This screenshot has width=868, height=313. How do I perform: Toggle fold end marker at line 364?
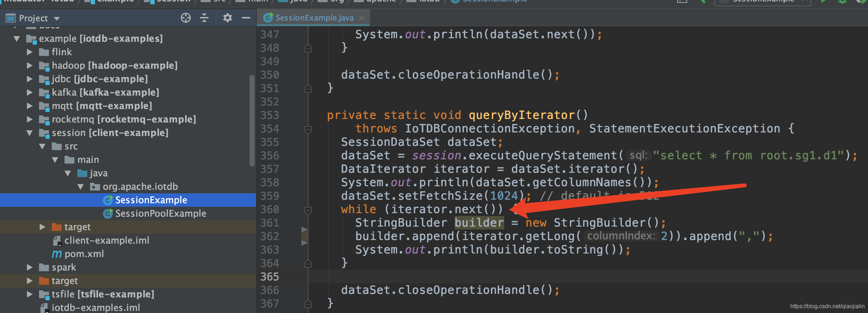click(x=308, y=263)
